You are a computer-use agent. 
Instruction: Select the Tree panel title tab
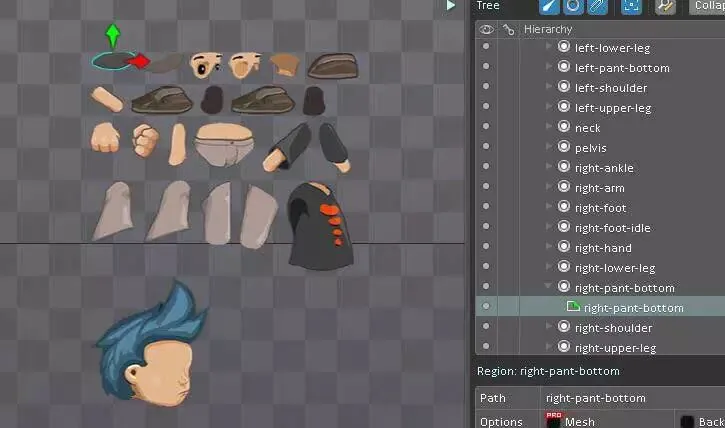pyautogui.click(x=488, y=6)
